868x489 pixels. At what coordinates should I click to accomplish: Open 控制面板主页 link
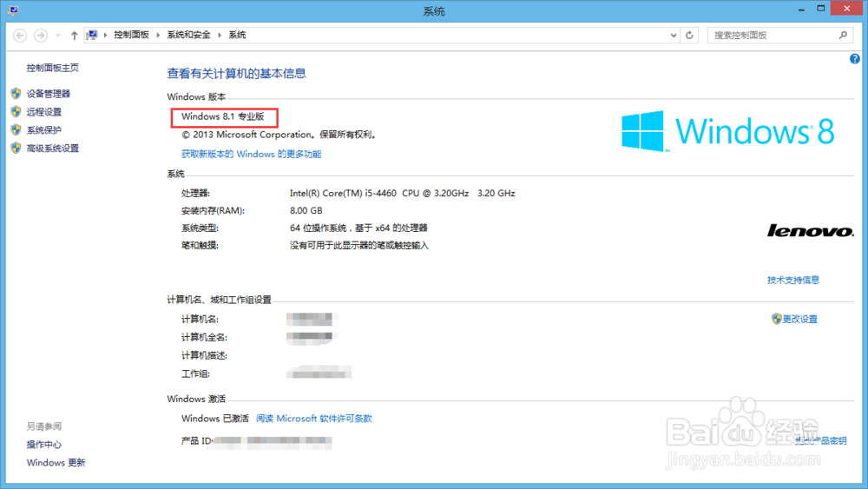pyautogui.click(x=53, y=68)
